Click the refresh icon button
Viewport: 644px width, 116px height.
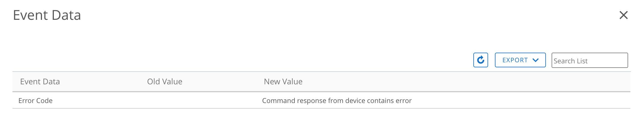click(480, 60)
